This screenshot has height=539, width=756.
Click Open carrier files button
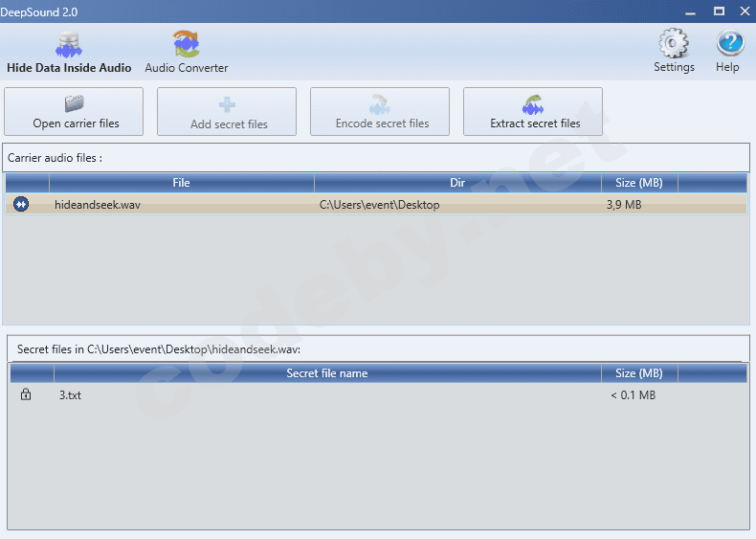point(74,111)
